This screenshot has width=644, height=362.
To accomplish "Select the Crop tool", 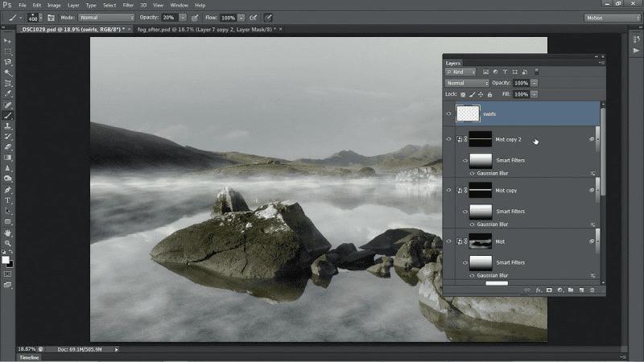I will click(8, 83).
